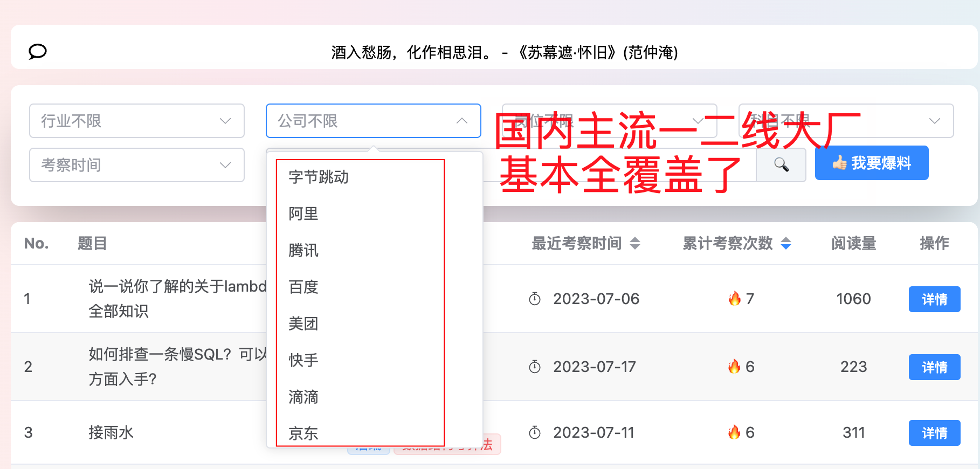Click the read count 1060
Screen dimensions: 980x469
click(x=854, y=299)
